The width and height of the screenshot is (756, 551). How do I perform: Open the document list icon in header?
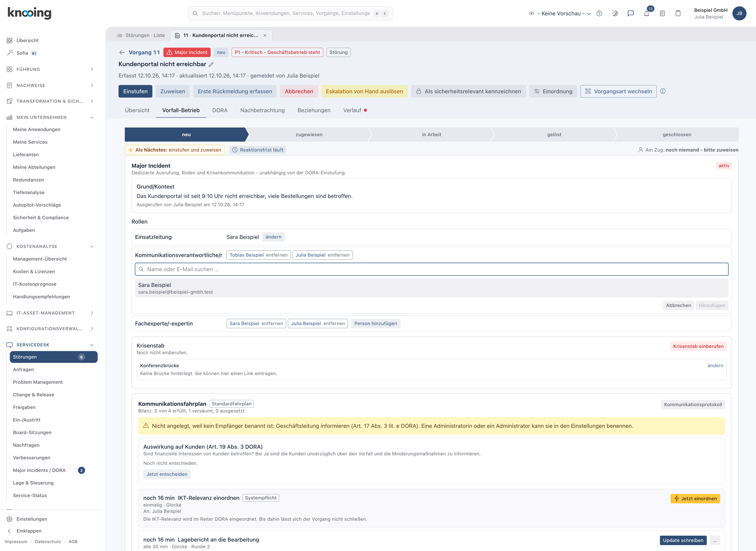662,13
